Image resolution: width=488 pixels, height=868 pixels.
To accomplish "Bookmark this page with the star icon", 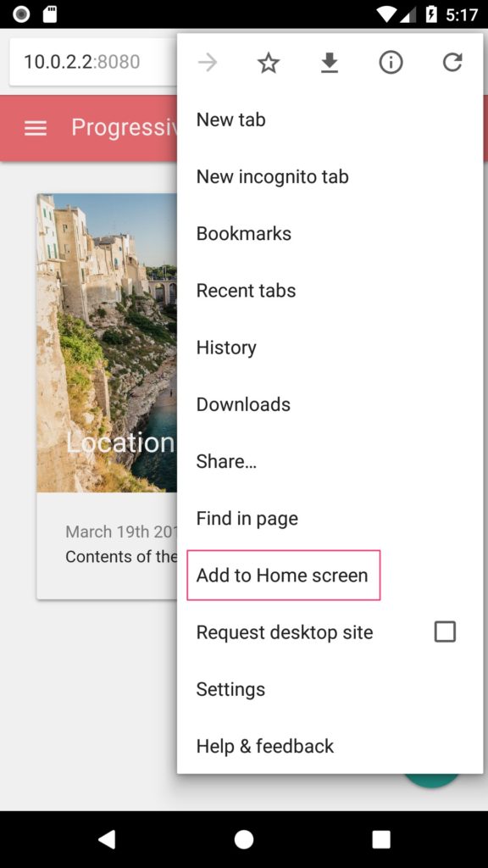I will pos(269,63).
